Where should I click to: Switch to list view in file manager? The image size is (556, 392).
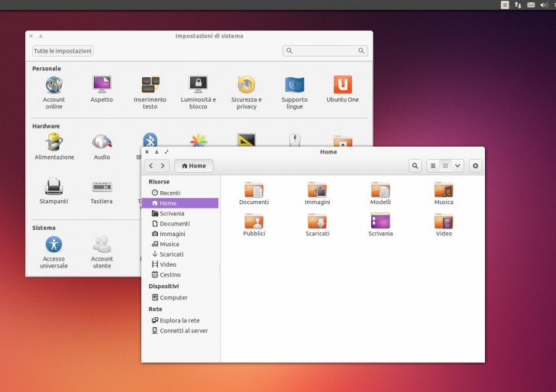click(x=433, y=166)
